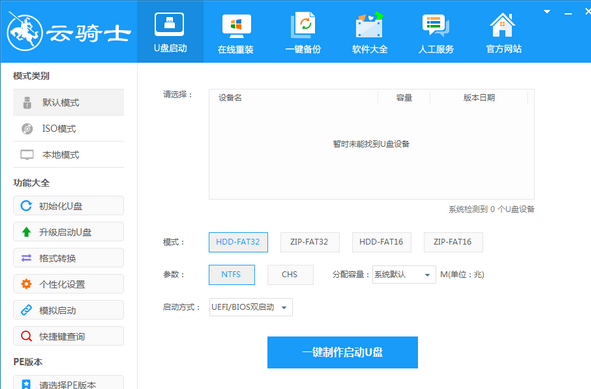Click the house icon above 官方网站
The image size is (591, 389).
(x=502, y=25)
